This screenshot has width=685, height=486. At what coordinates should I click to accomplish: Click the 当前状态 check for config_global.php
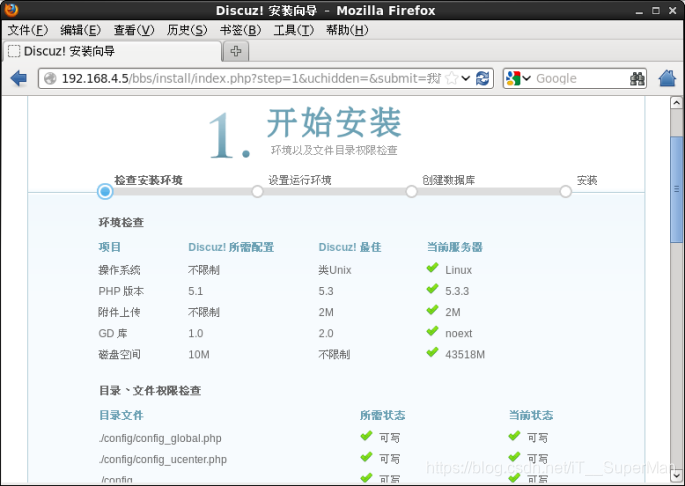tap(515, 435)
